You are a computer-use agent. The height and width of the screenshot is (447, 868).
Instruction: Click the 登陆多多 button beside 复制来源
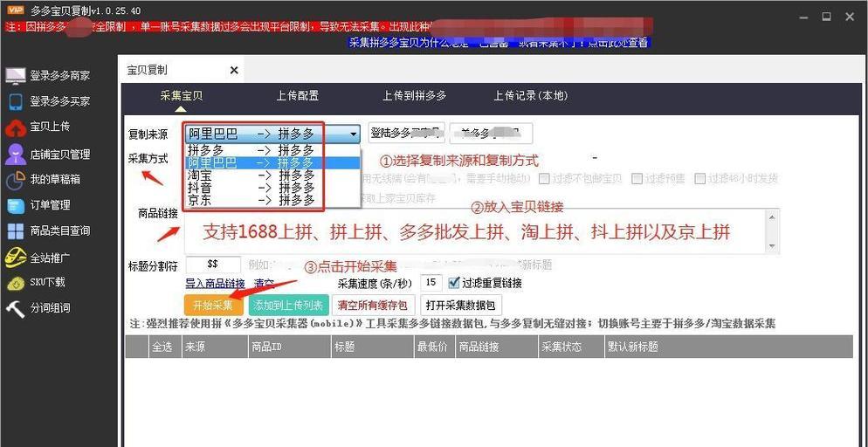point(406,134)
